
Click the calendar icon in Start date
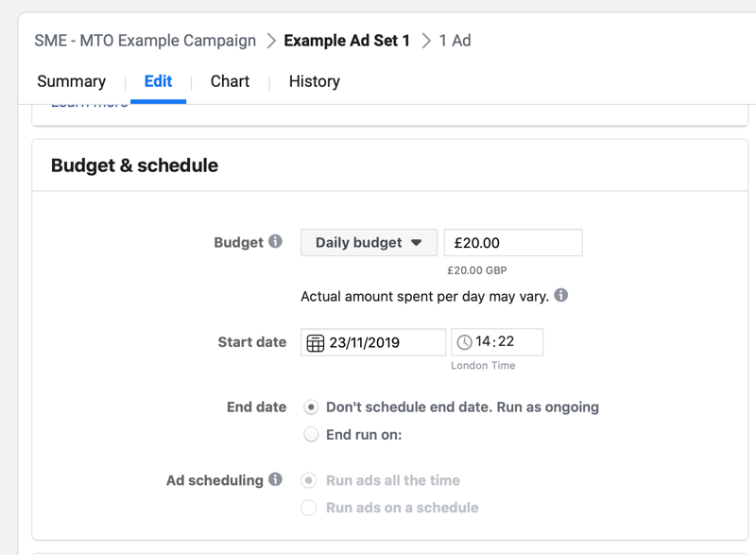(316, 342)
